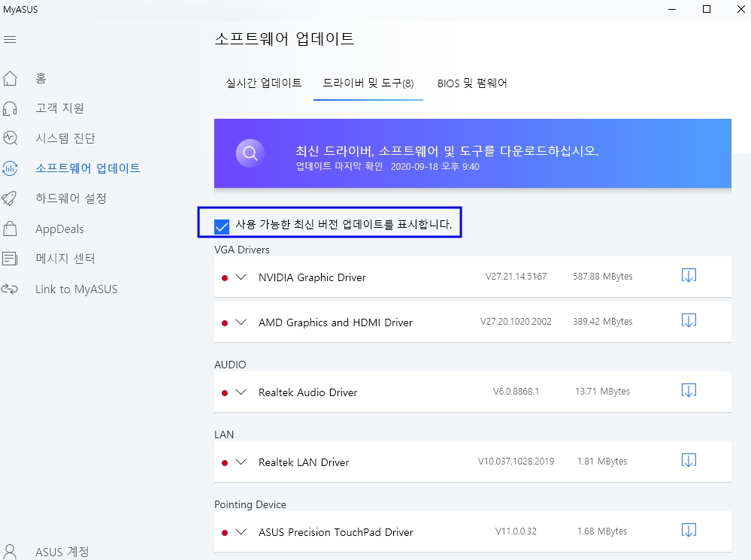The height and width of the screenshot is (560, 751).
Task: Open Link to MyASUS entry
Action: tap(76, 289)
